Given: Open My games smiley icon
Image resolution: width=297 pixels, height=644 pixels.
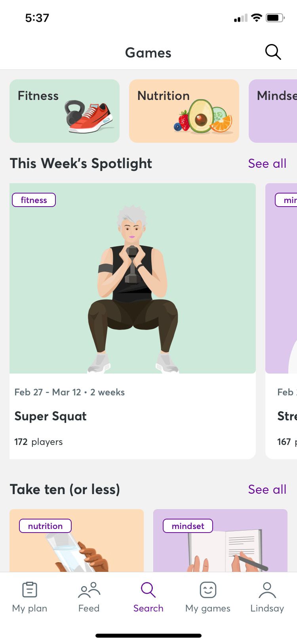Looking at the screenshot, I should (x=208, y=590).
